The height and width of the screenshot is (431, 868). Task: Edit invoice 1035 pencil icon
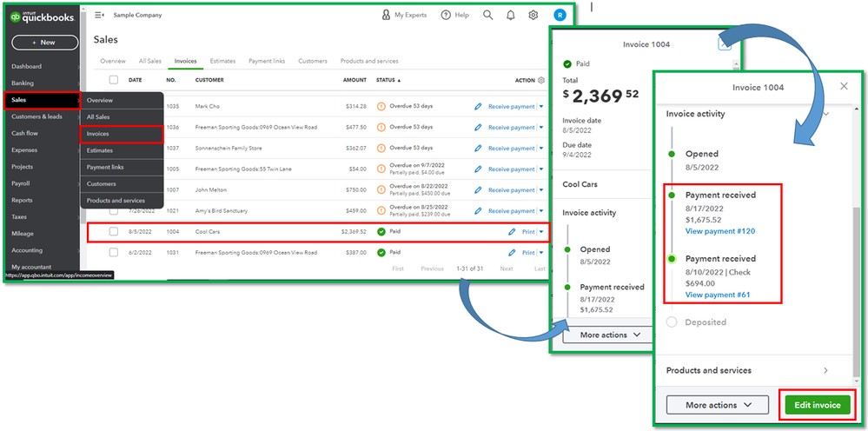(x=478, y=106)
